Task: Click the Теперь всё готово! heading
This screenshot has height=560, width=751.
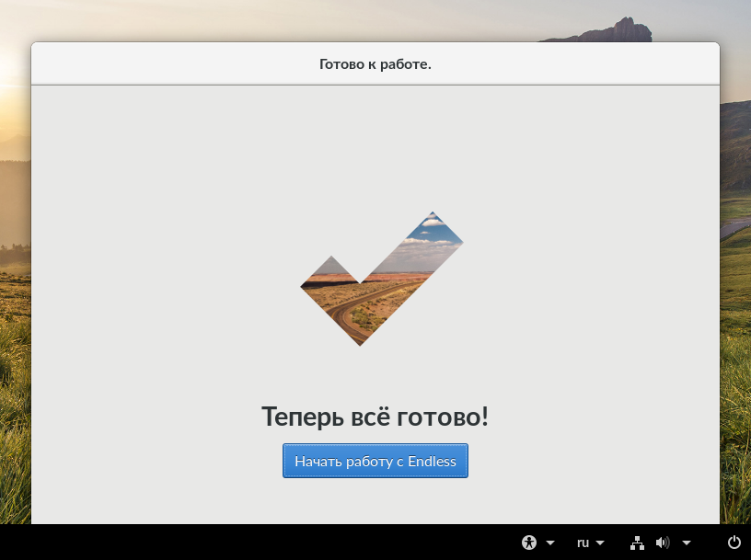Action: (375, 416)
